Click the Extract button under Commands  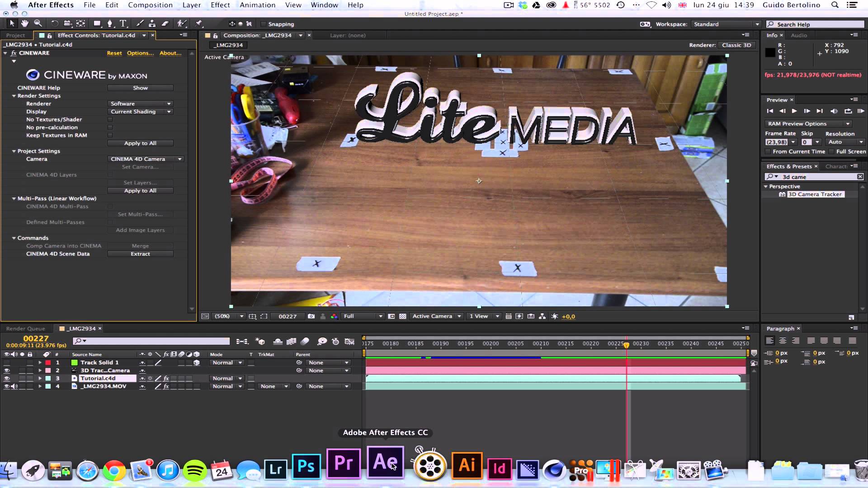click(x=140, y=253)
